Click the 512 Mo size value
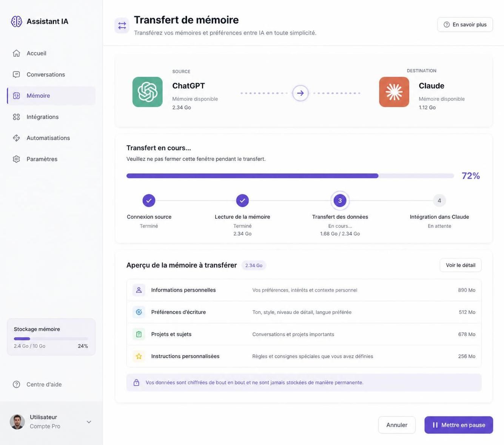 467,312
